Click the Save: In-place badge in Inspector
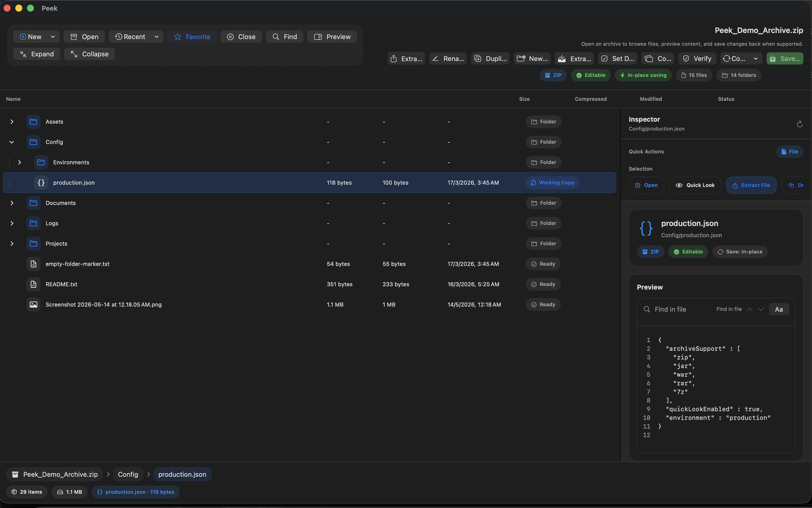 (740, 252)
